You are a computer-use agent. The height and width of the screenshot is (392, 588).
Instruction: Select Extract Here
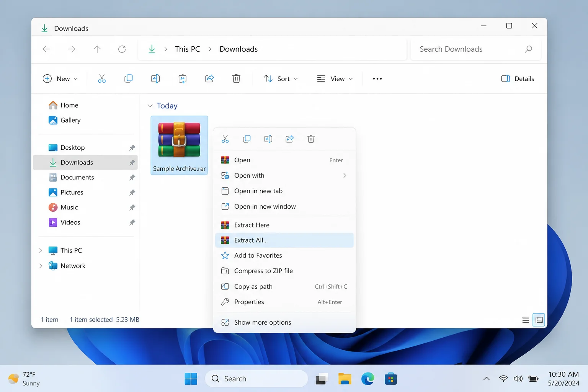pyautogui.click(x=284, y=225)
